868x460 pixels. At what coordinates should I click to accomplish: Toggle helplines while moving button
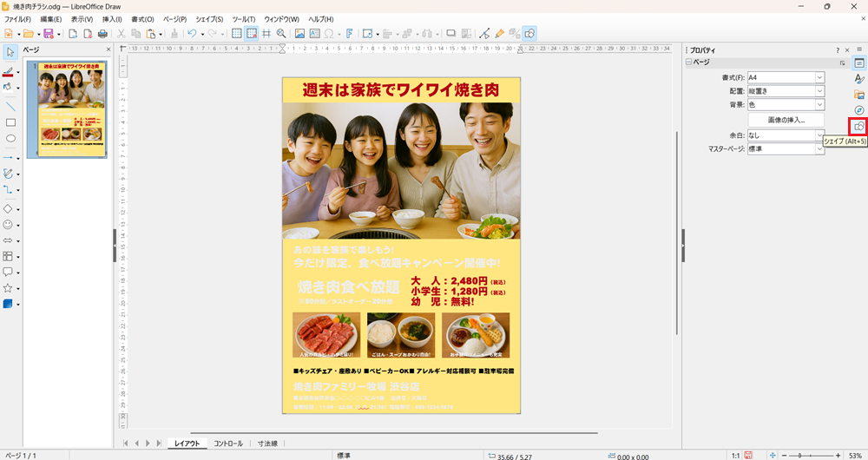point(266,34)
